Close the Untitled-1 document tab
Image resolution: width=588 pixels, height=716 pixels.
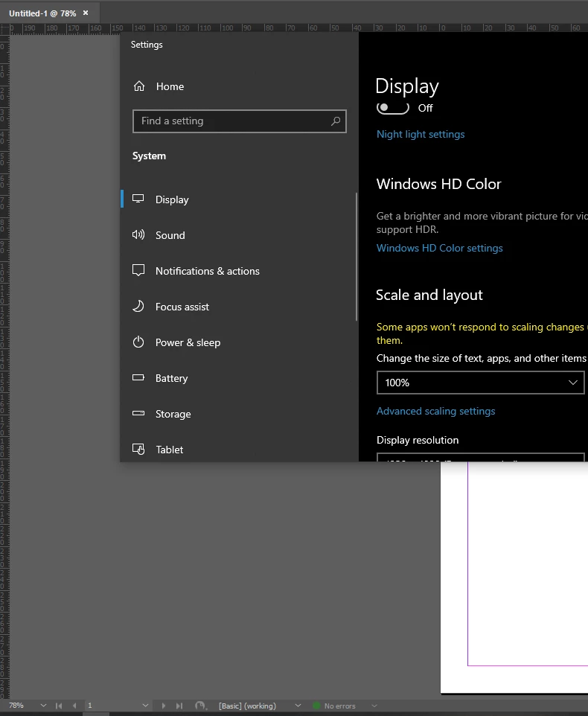[86, 13]
